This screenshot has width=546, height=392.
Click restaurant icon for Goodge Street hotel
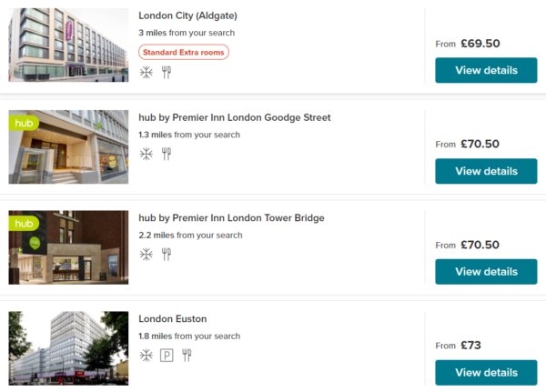167,154
